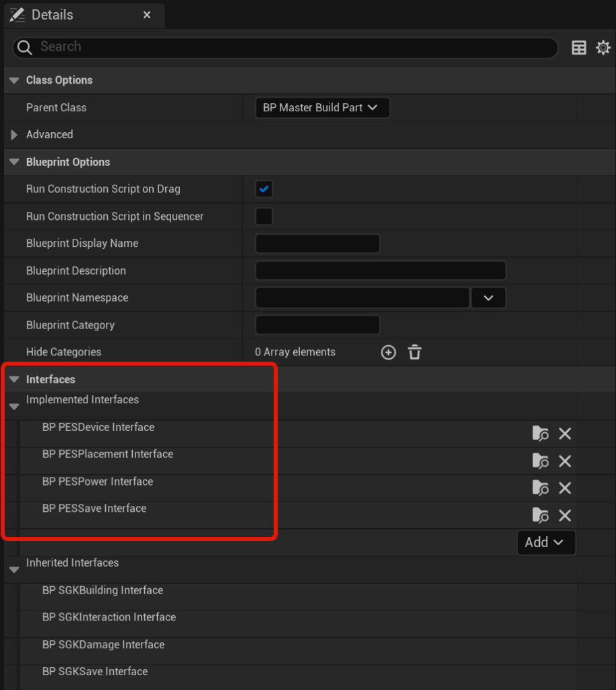Open the details settings gear menu
Screen dimensions: 616x690
pos(603,47)
